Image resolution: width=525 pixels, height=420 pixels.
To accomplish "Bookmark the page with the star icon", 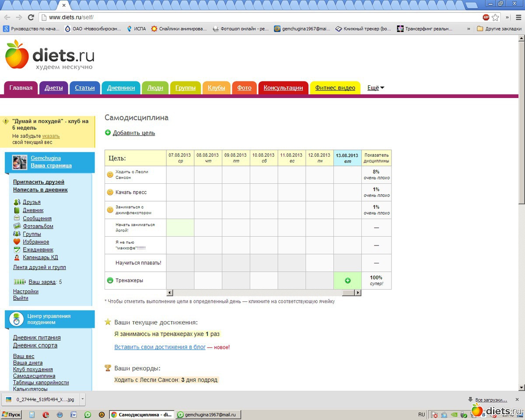I will [x=495, y=17].
